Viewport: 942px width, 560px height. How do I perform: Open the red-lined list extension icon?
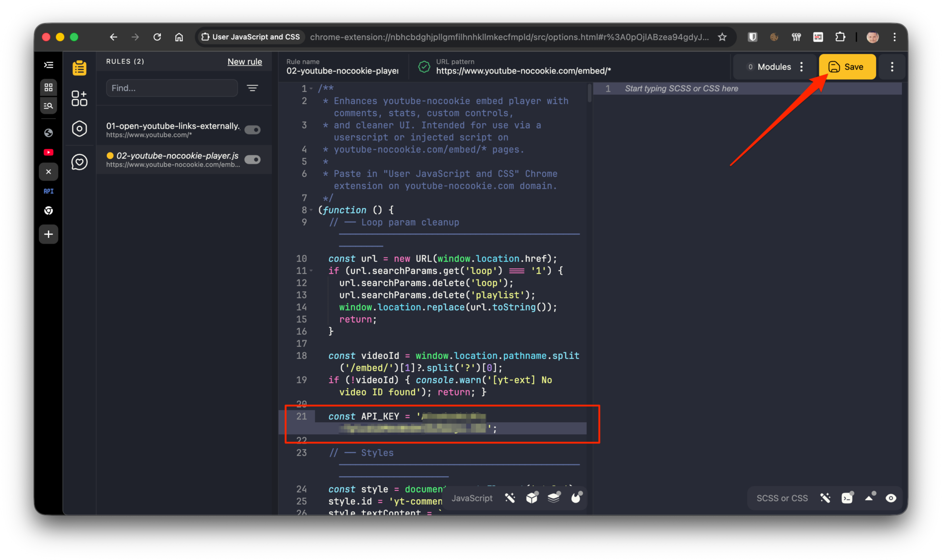[x=818, y=37]
